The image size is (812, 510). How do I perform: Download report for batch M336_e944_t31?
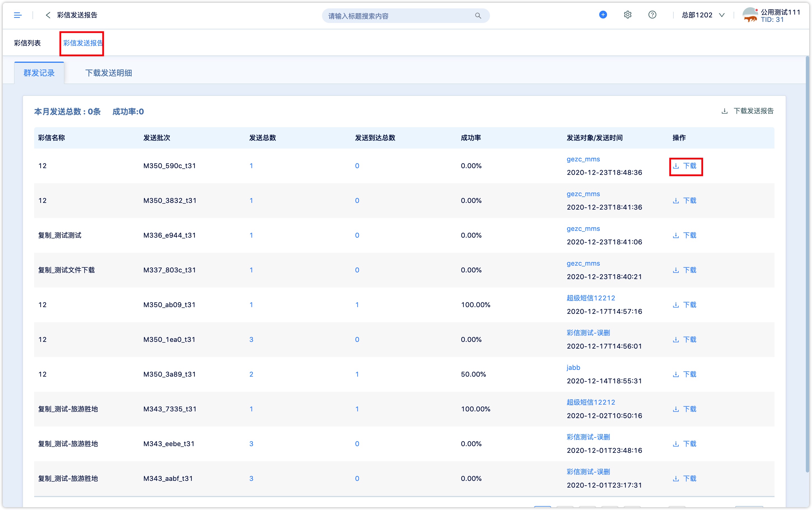point(685,235)
